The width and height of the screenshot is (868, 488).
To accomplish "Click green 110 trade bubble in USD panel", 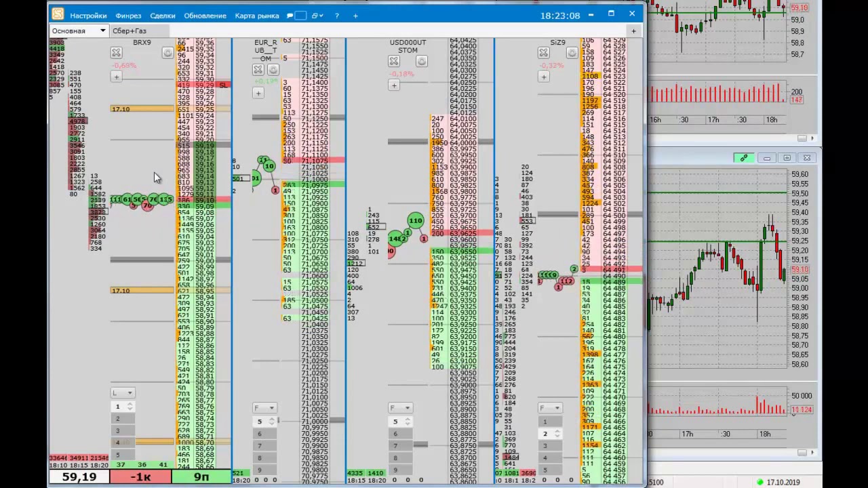I will tap(416, 220).
